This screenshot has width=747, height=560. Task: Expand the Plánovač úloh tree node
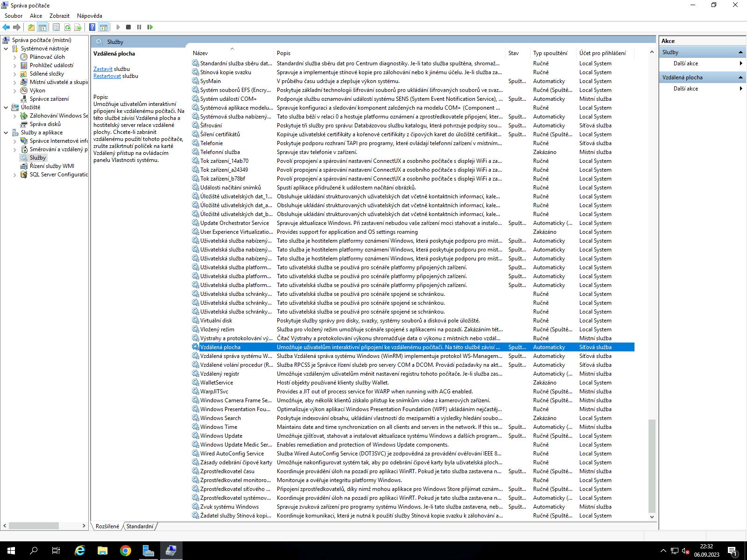[14, 57]
